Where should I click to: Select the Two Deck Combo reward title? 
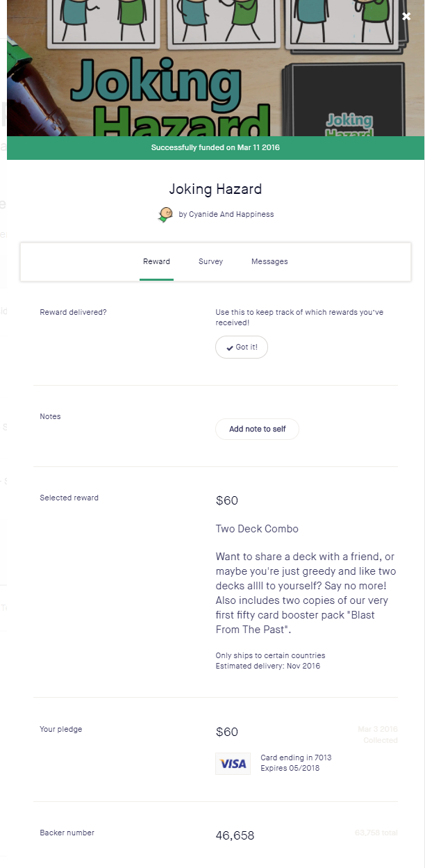tap(257, 529)
